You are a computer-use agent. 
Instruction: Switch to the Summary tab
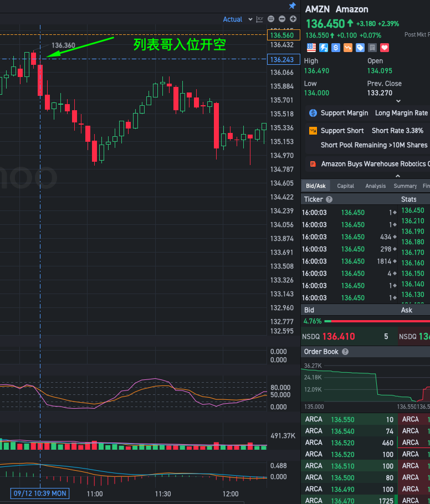point(405,186)
